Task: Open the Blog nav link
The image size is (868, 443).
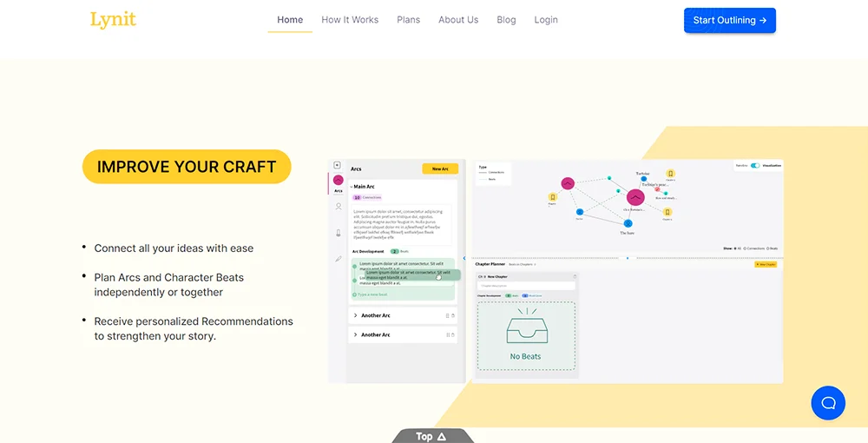Action: [x=506, y=20]
